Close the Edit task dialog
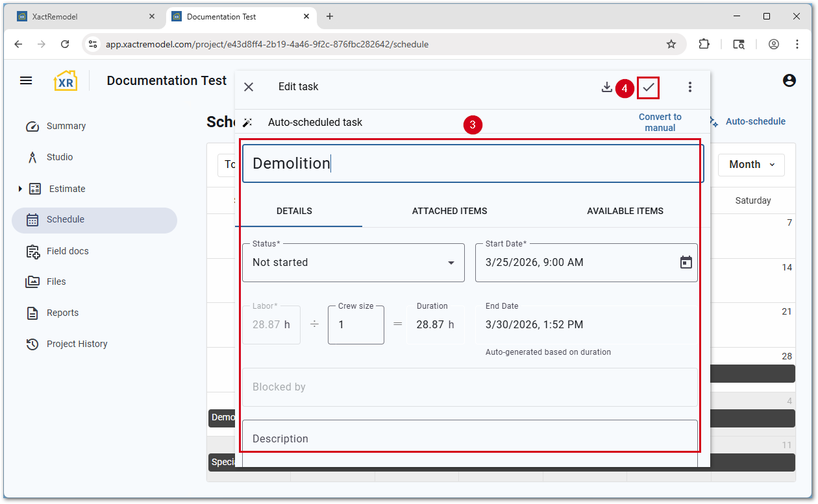Image resolution: width=818 pixels, height=504 pixels. (x=249, y=87)
